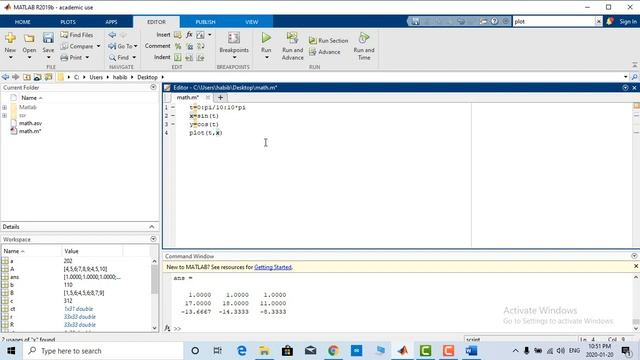Click the forward navigation arrow in address bar

click(x=16, y=77)
